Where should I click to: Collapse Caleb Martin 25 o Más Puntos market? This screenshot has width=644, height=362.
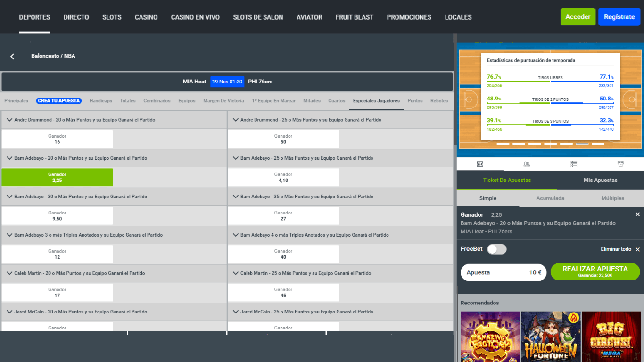point(235,273)
